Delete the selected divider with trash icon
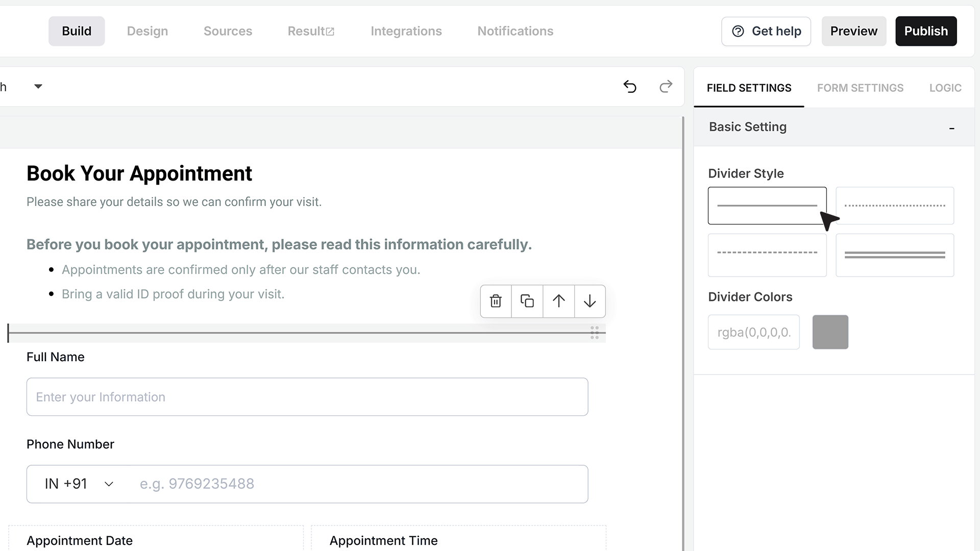 tap(496, 301)
